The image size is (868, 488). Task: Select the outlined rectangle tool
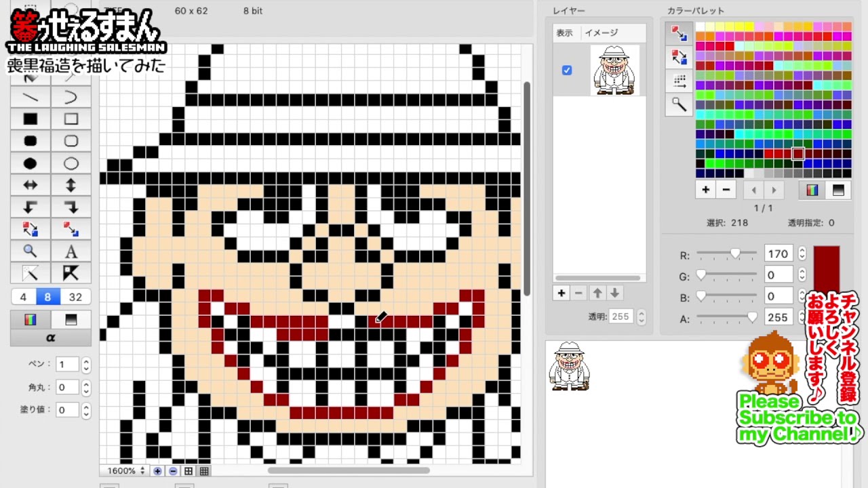tap(71, 119)
